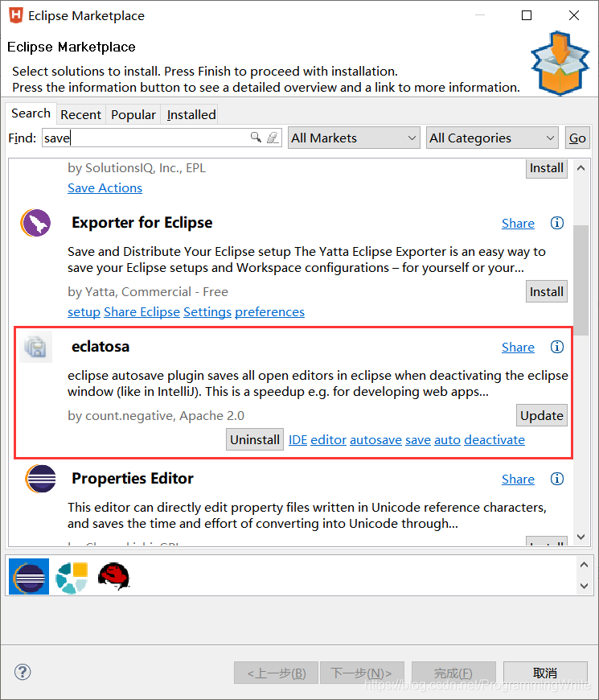599x700 pixels.
Task: Install the SolutionsIQ plugin
Action: click(547, 168)
